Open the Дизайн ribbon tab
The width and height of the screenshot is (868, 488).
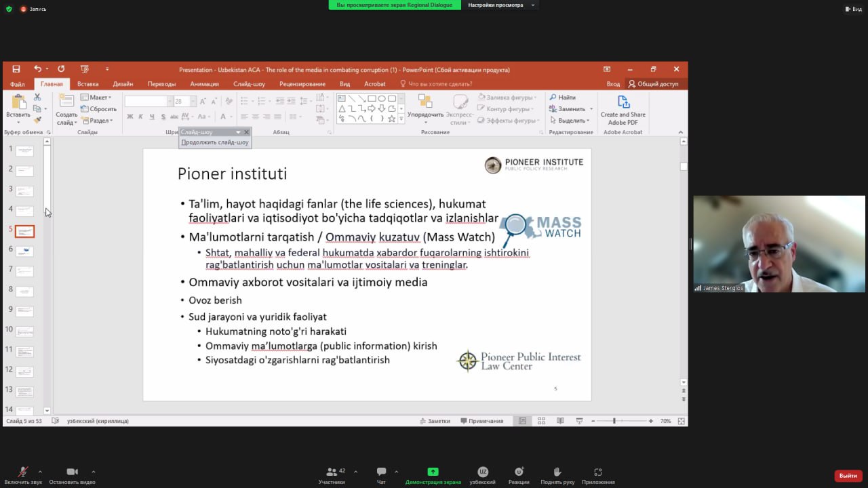[x=123, y=84]
